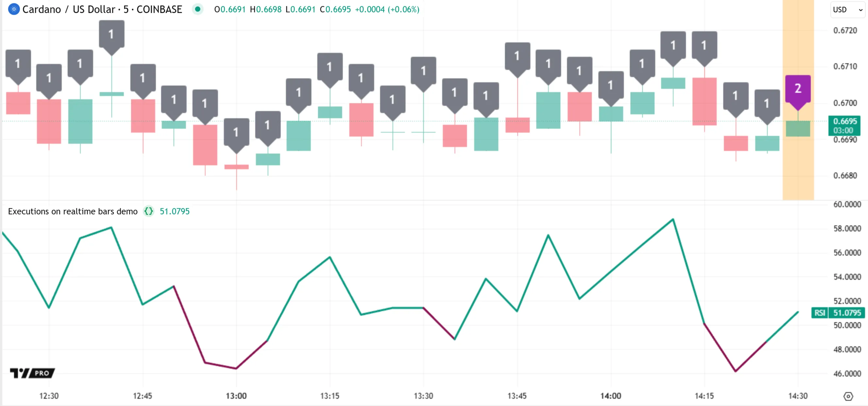Screen dimensions: 868x406
Task: Open the Pine source code braces icon
Action: (x=149, y=211)
